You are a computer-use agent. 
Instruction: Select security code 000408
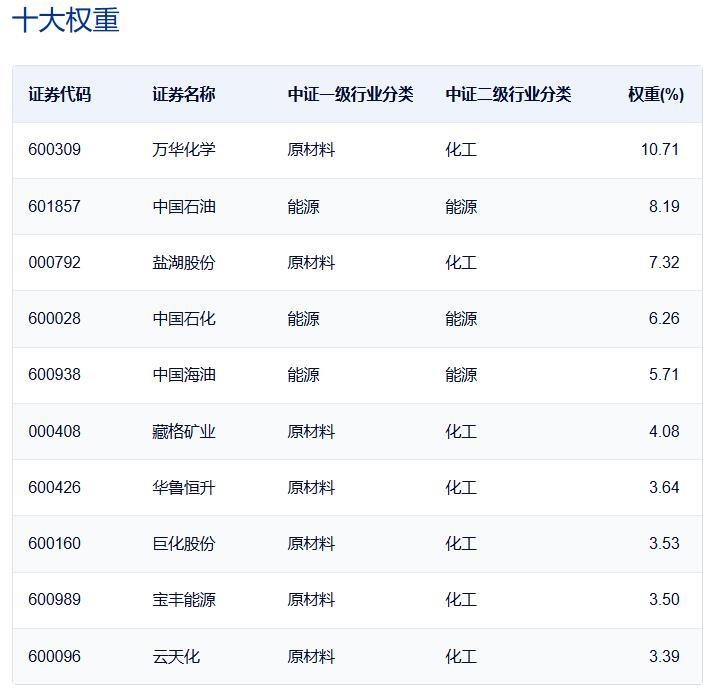(54, 431)
